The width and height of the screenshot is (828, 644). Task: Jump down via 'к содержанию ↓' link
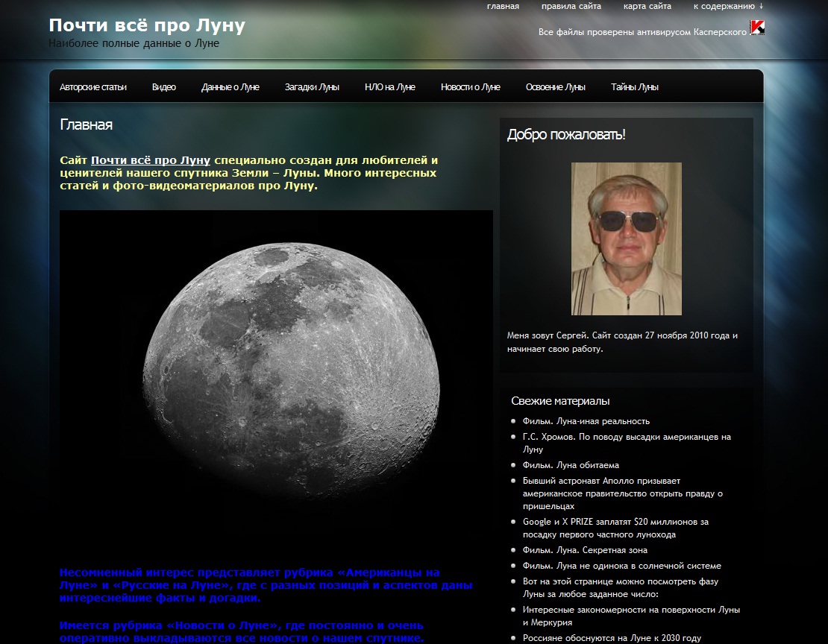[728, 7]
